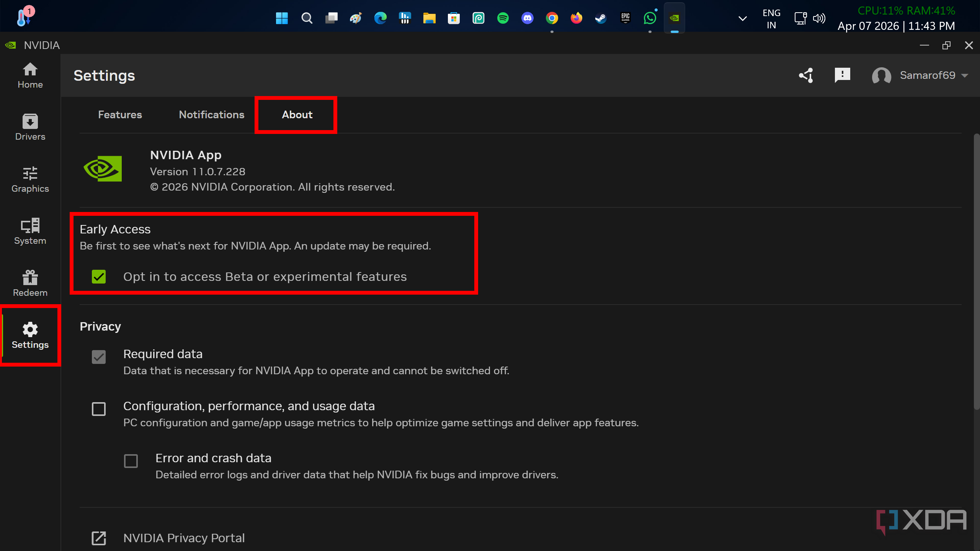This screenshot has height=551, width=980.
Task: Switch to the Features tab
Action: pyautogui.click(x=120, y=115)
